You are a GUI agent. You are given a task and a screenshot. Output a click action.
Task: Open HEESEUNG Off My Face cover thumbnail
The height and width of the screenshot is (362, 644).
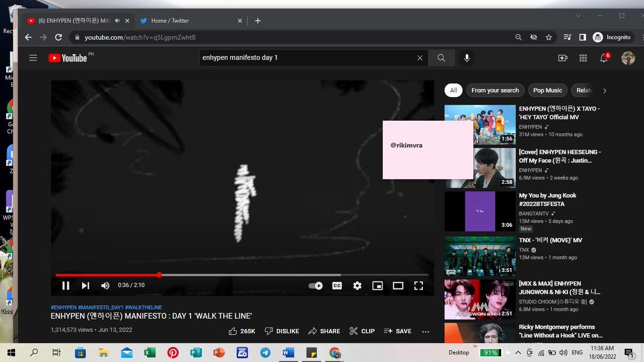tap(480, 168)
